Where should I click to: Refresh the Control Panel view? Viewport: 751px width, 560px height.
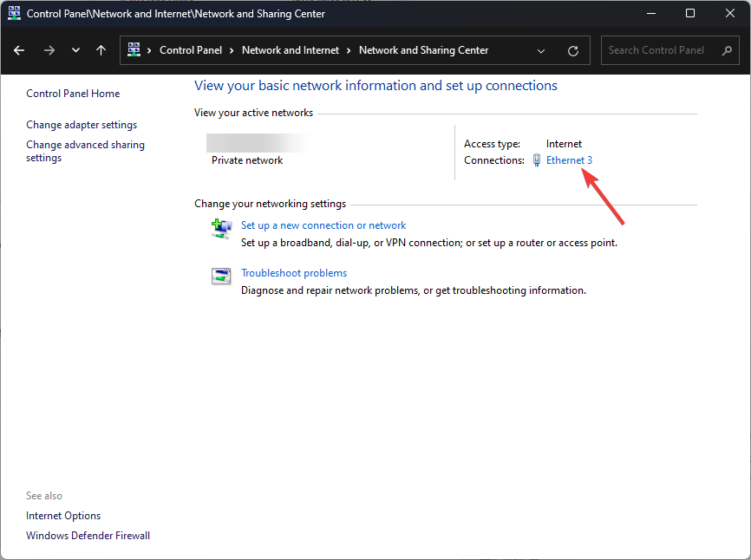572,50
